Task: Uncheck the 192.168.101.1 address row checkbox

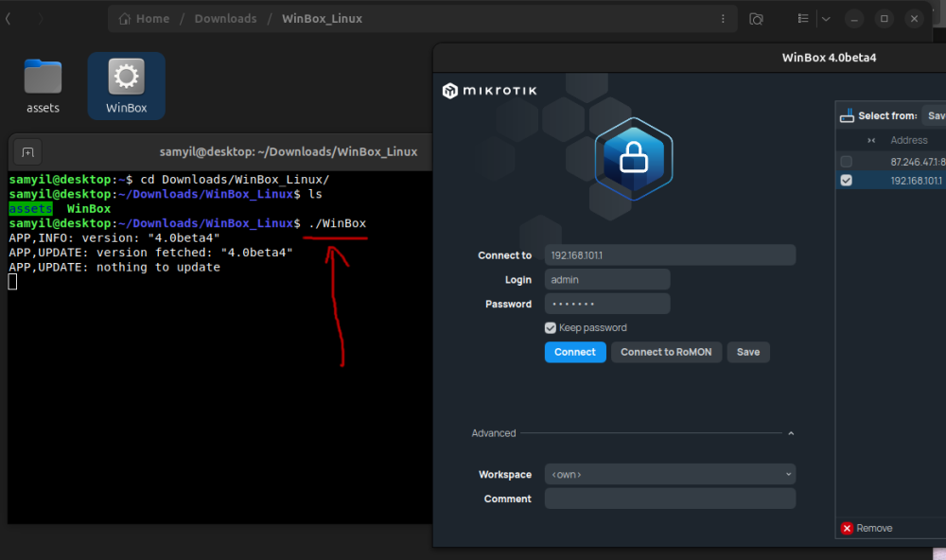Action: pyautogui.click(x=846, y=181)
